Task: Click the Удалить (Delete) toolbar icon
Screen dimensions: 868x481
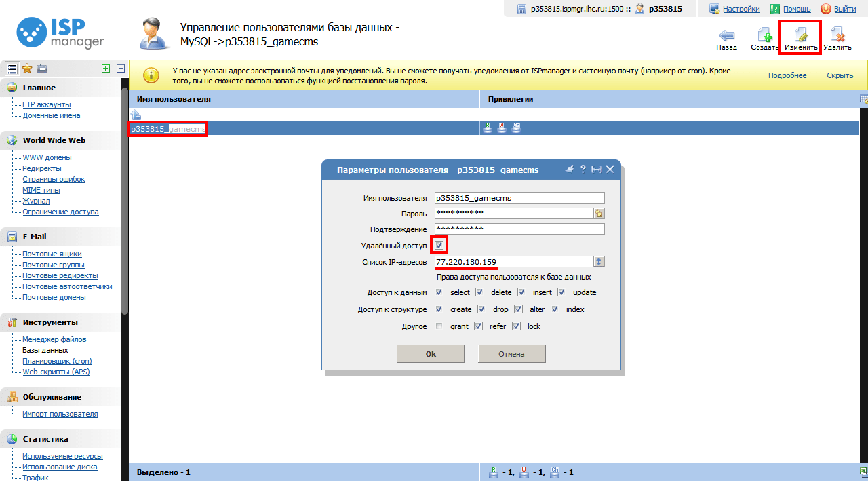Action: click(x=837, y=35)
